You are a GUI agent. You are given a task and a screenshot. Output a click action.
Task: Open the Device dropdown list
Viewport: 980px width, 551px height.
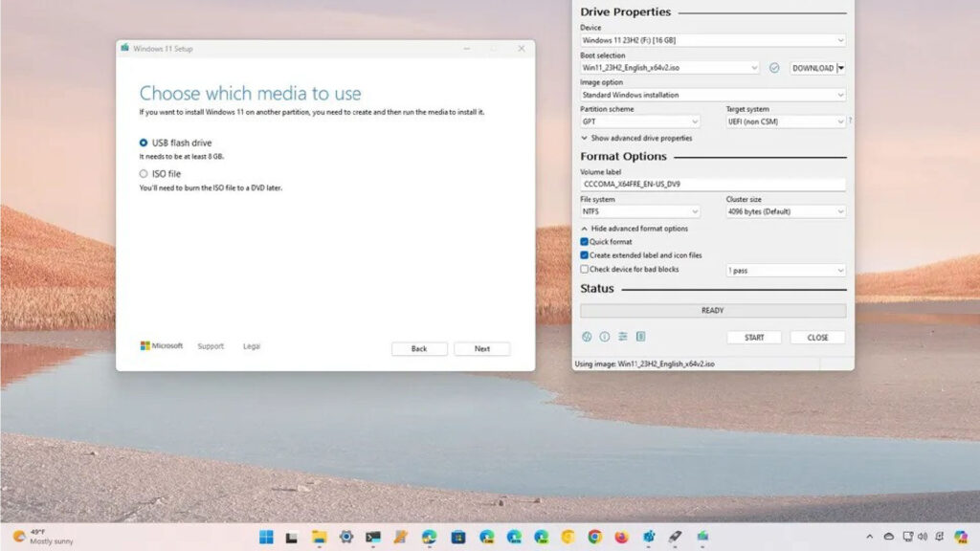(712, 40)
